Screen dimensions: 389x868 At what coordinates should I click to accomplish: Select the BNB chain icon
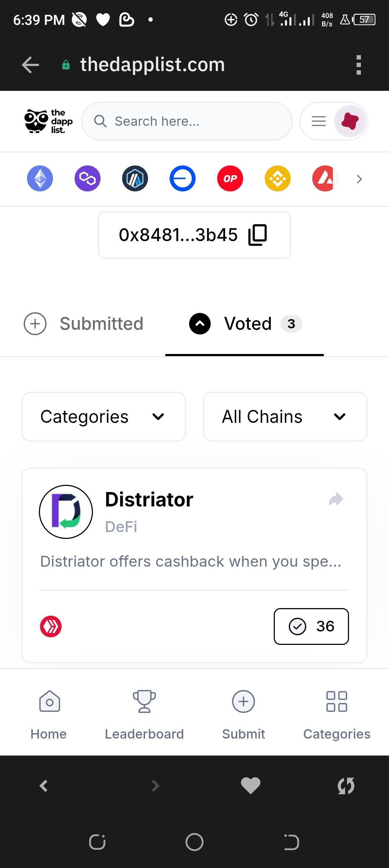coord(278,178)
